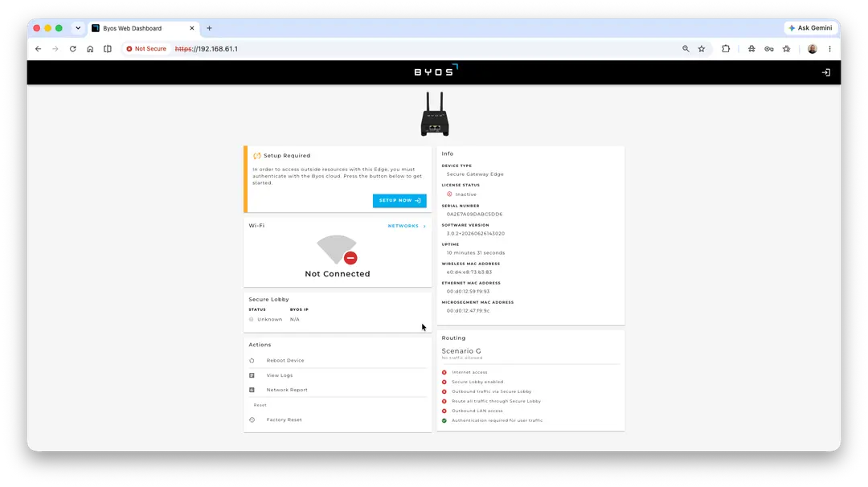Click the Factory Reset icon
Screen dimensions: 868x487
point(252,419)
